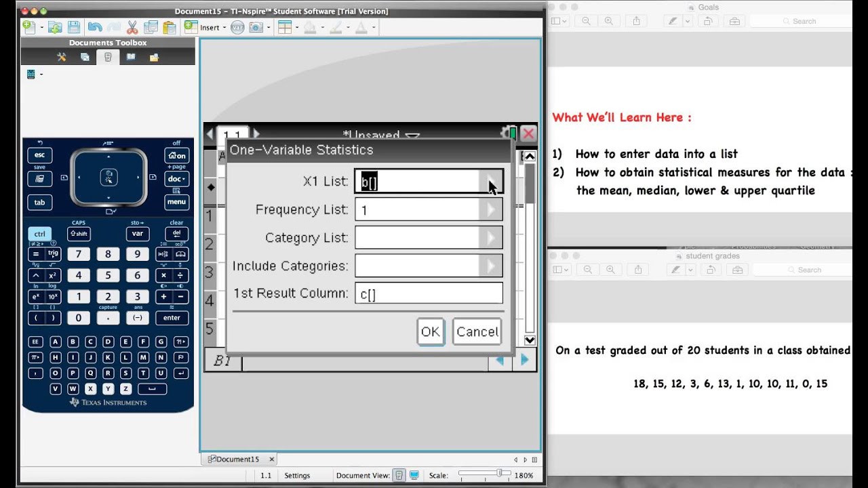Click the keypad doc menu key
Image resolution: width=868 pixels, height=488 pixels.
[x=176, y=179]
